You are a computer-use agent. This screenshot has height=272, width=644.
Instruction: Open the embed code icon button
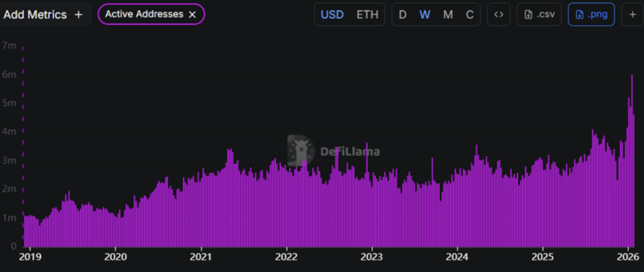tap(499, 15)
